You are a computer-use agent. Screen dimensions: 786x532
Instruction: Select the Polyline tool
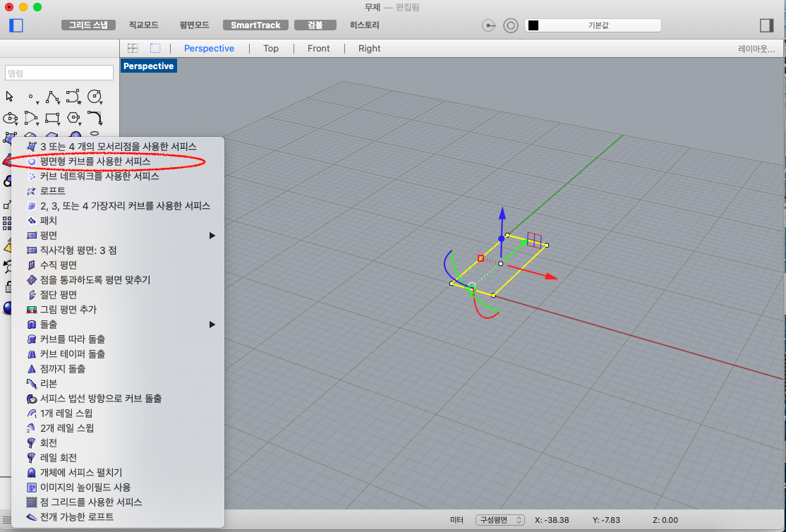click(x=52, y=97)
